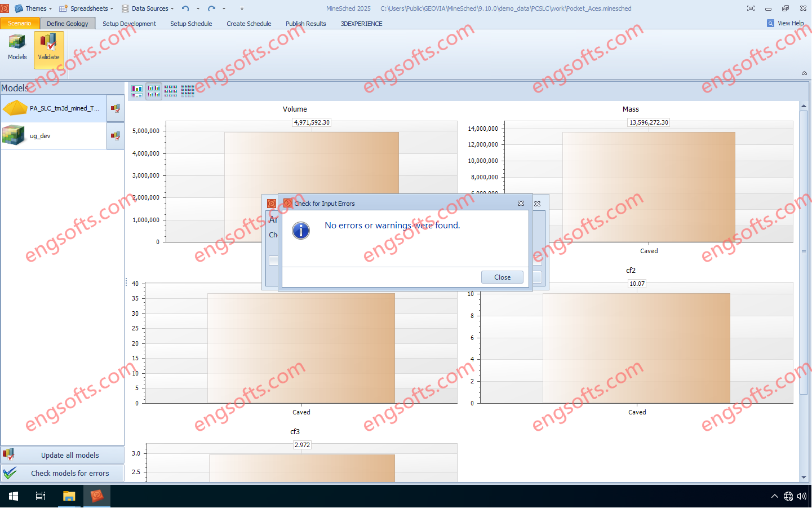
Task: Click the Undo arrow icon
Action: point(185,8)
